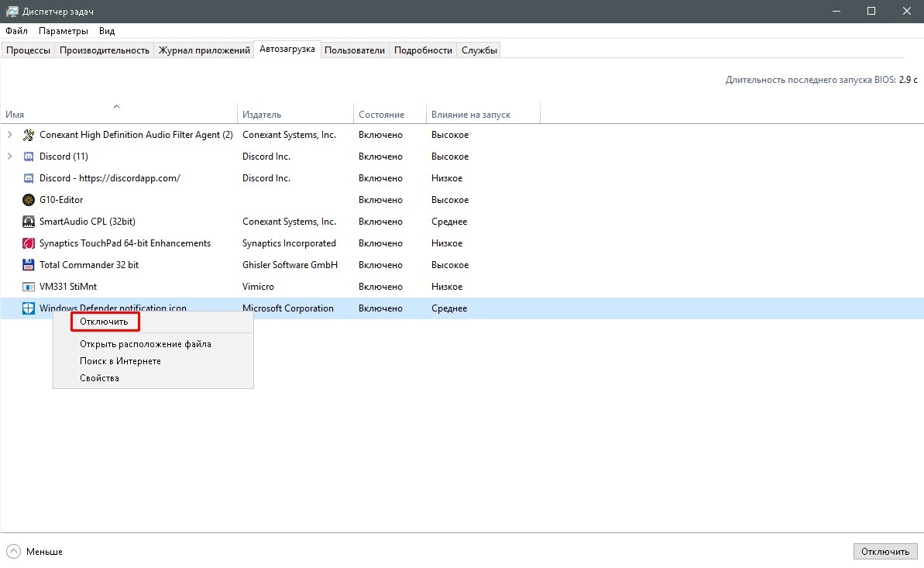Screen dimensions: 924x568
Task: Select Discord - https://discordapp.com/ entry
Action: [110, 178]
